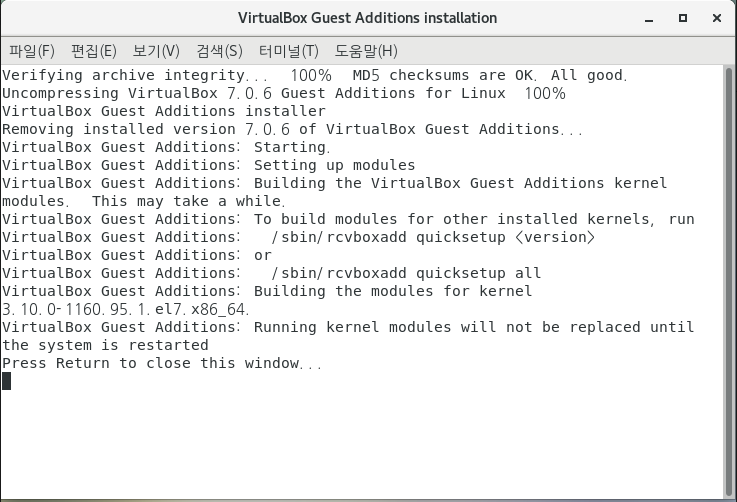
Task: Click the 'Starting.' output line
Action: pyautogui.click(x=166, y=147)
